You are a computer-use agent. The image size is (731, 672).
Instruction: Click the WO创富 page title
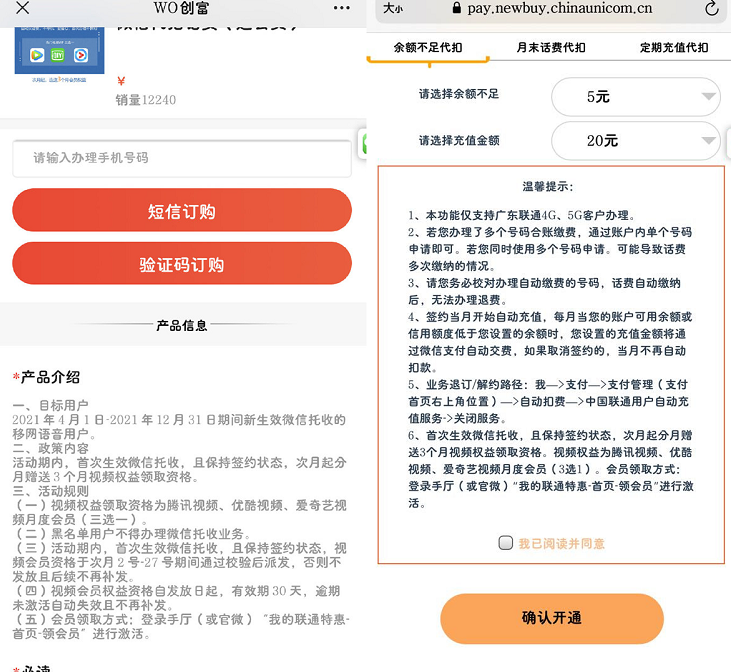coord(181,7)
